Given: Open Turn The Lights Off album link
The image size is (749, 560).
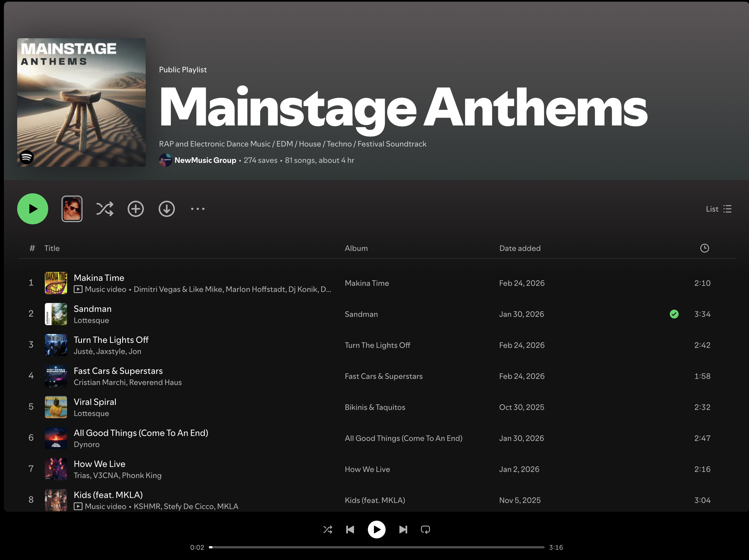Looking at the screenshot, I should (x=377, y=345).
